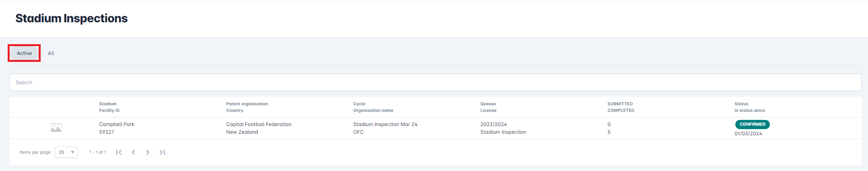This screenshot has height=171, width=868.
Task: Select Capital Football Federation organisation text
Action: [x=259, y=125]
